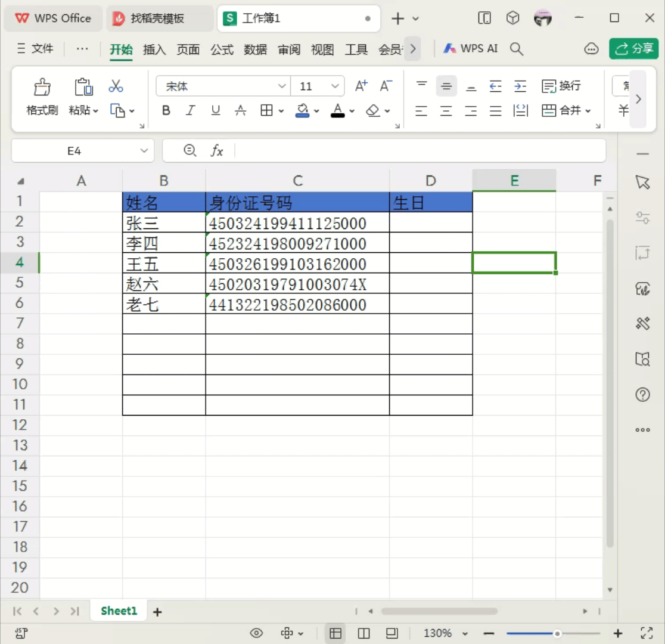Viewport: 665px width, 644px height.
Task: Click the WPS AI button
Action: [471, 49]
